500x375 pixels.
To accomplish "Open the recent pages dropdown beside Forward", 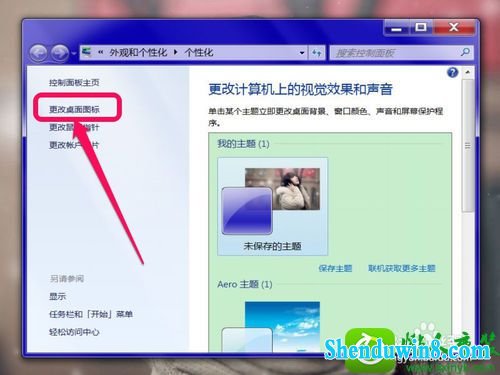I will tap(74, 53).
